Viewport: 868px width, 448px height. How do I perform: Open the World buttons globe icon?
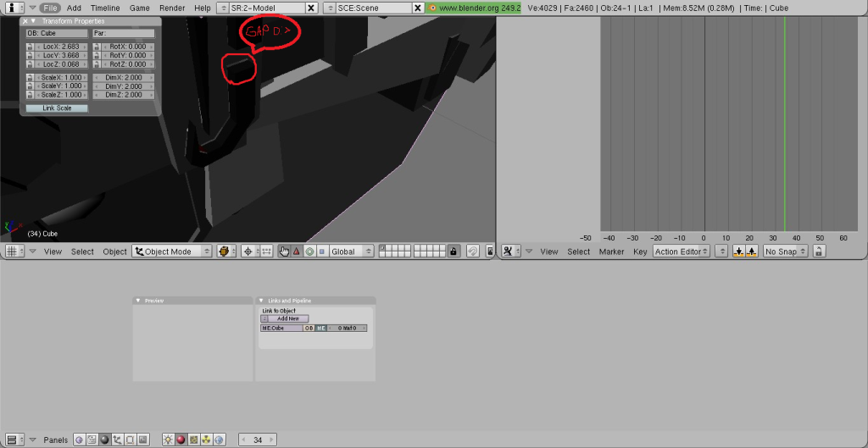pos(219,440)
